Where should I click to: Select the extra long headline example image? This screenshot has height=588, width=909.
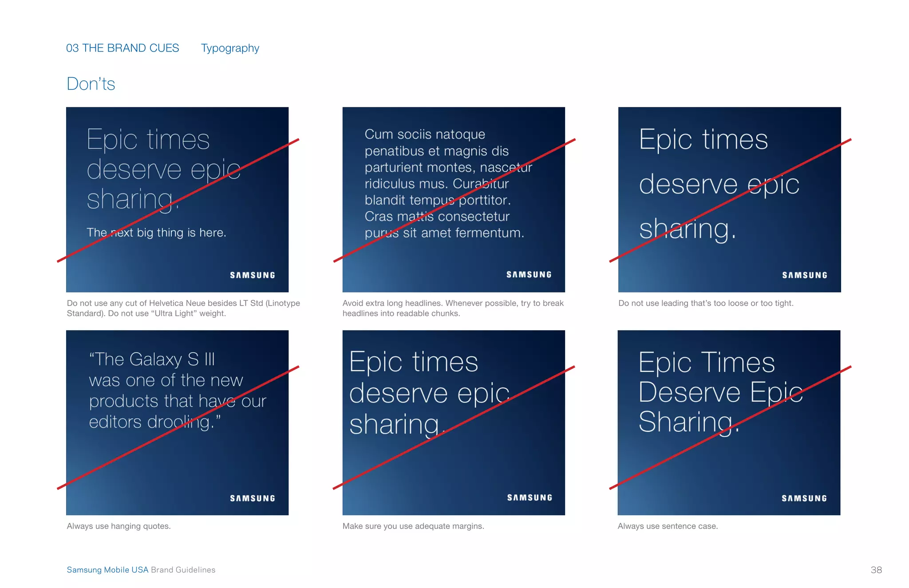454,199
